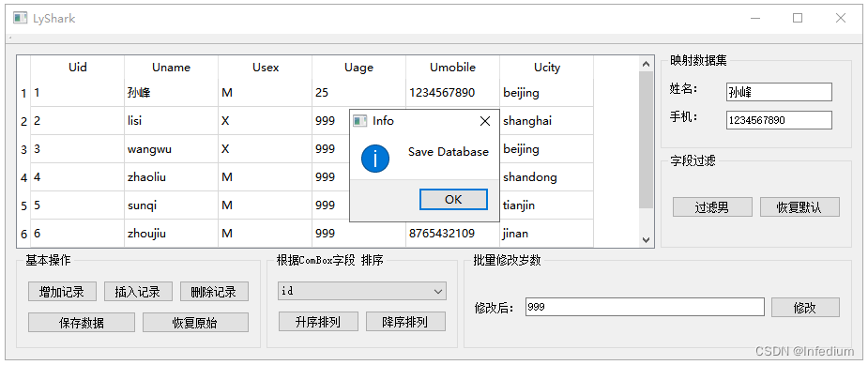Image resolution: width=868 pixels, height=365 pixels.
Task: Select row header number 6
Action: [x=23, y=235]
